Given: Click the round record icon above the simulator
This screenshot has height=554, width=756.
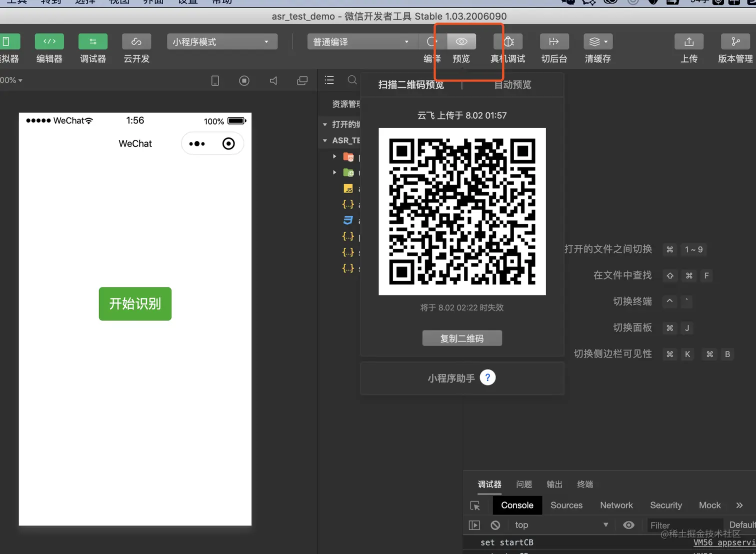Looking at the screenshot, I should coord(244,80).
